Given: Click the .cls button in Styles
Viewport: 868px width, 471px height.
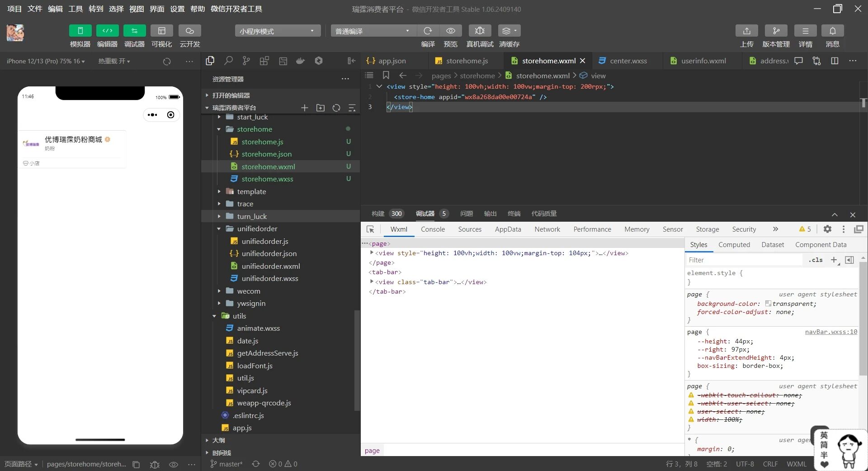Looking at the screenshot, I should (816, 260).
